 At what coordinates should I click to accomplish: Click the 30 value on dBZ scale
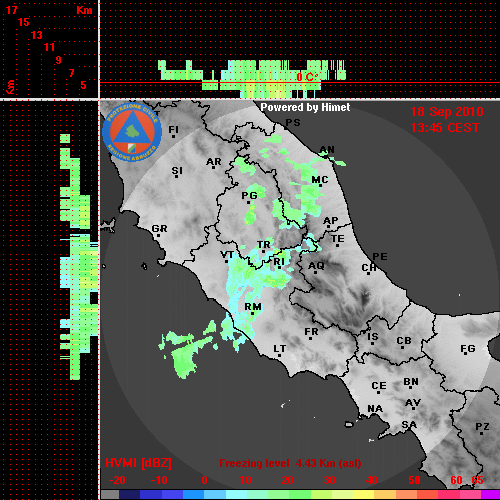(x=329, y=480)
